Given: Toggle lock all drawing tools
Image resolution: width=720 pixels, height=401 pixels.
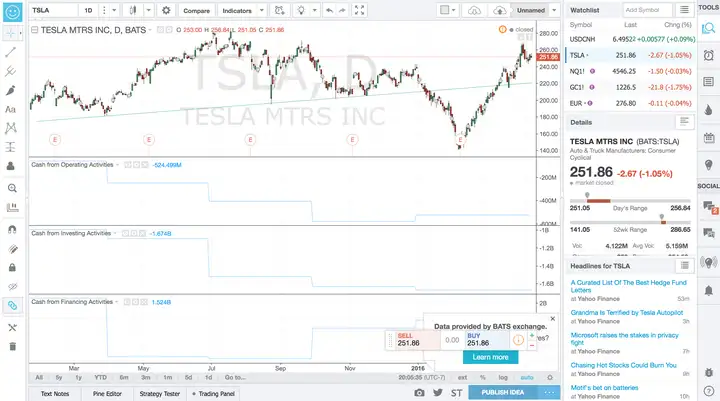Looking at the screenshot, I should click(12, 267).
